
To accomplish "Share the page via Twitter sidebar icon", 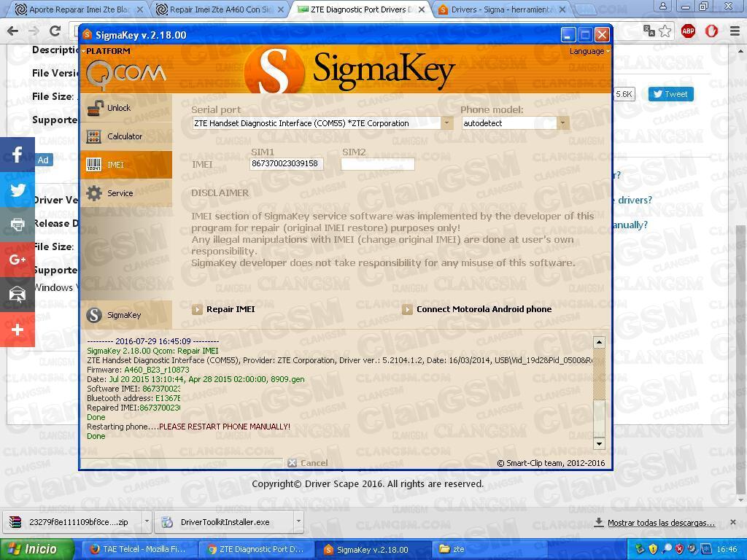I will coord(18,190).
